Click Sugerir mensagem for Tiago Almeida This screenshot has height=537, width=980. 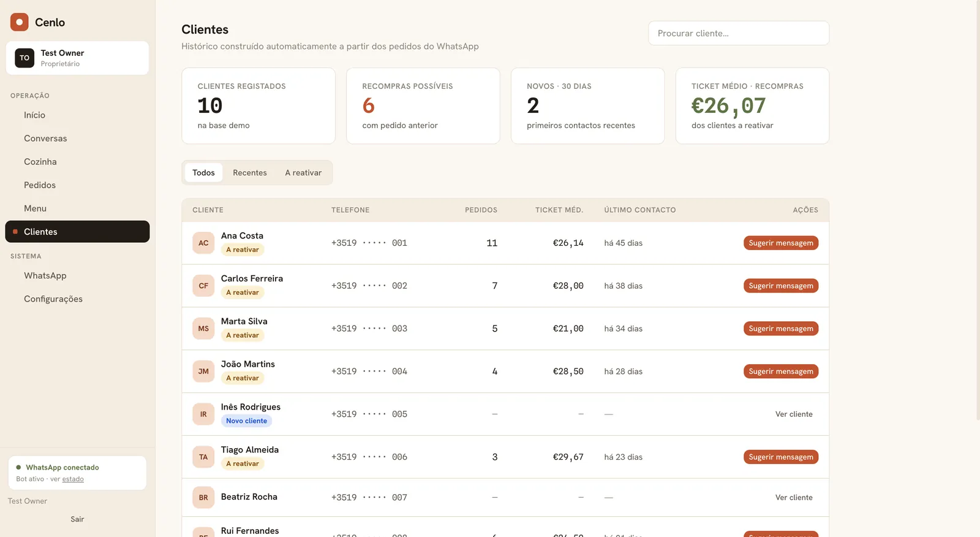pos(781,457)
